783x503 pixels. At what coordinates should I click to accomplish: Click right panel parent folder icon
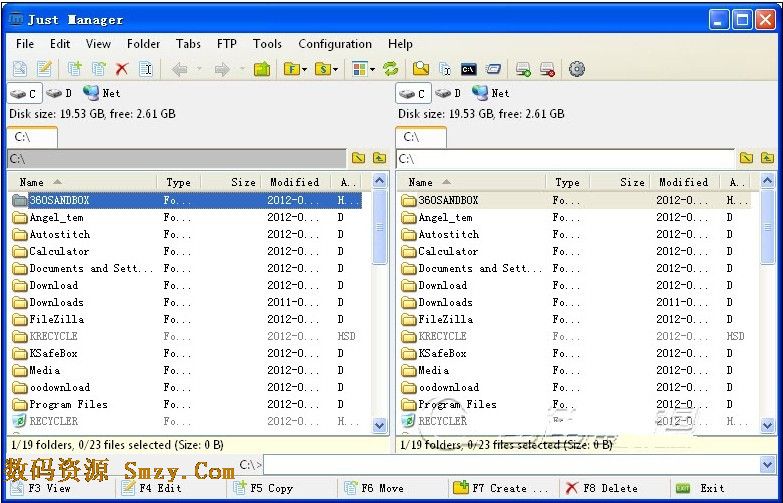coord(768,158)
